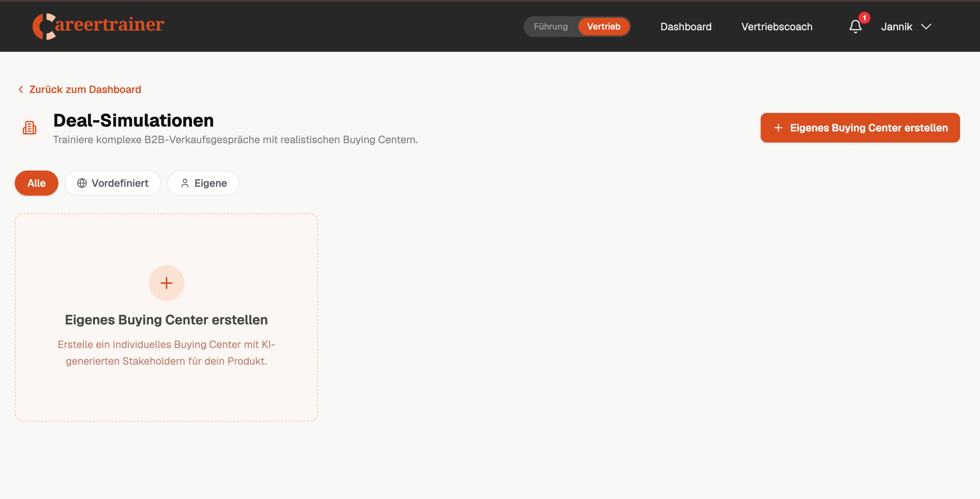980x499 pixels.
Task: Click the red notification badge
Action: [x=864, y=17]
